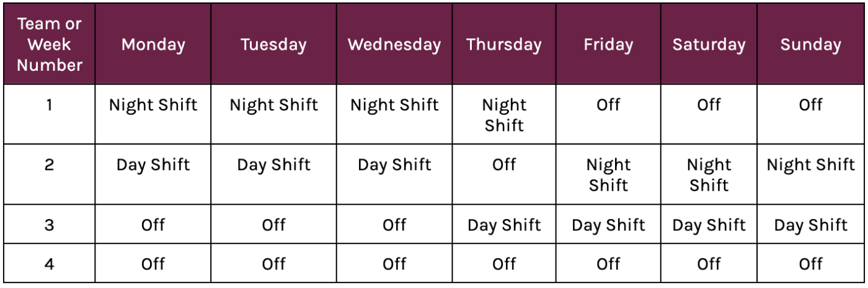Image resolution: width=868 pixels, height=288 pixels.
Task: Select the Thursday header cell
Action: tap(504, 45)
